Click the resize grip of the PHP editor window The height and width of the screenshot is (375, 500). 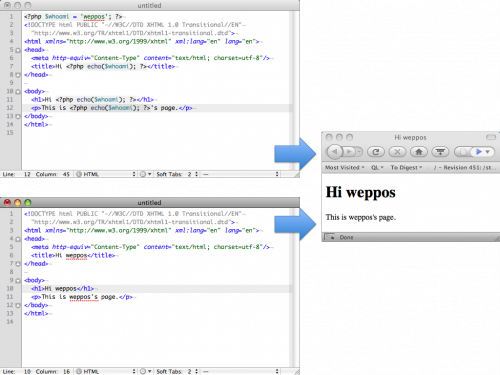click(296, 174)
